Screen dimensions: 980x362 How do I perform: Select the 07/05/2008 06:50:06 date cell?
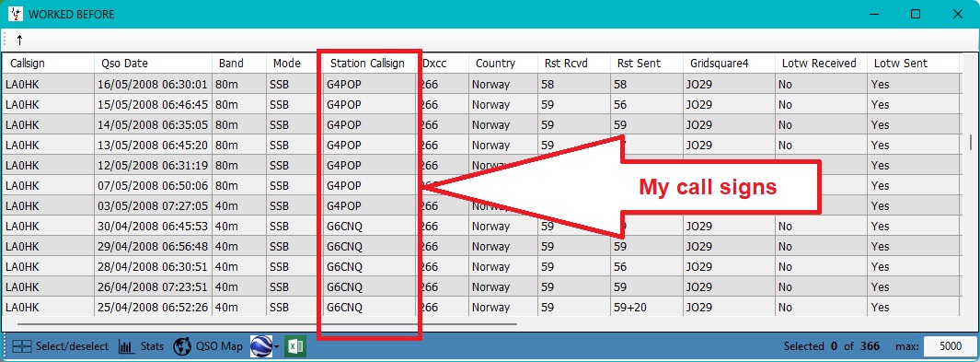click(x=153, y=186)
